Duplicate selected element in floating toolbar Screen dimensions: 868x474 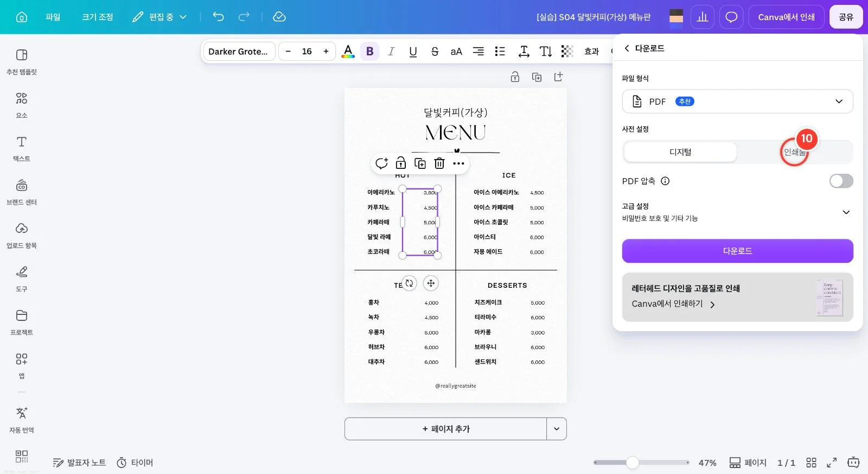click(x=420, y=163)
